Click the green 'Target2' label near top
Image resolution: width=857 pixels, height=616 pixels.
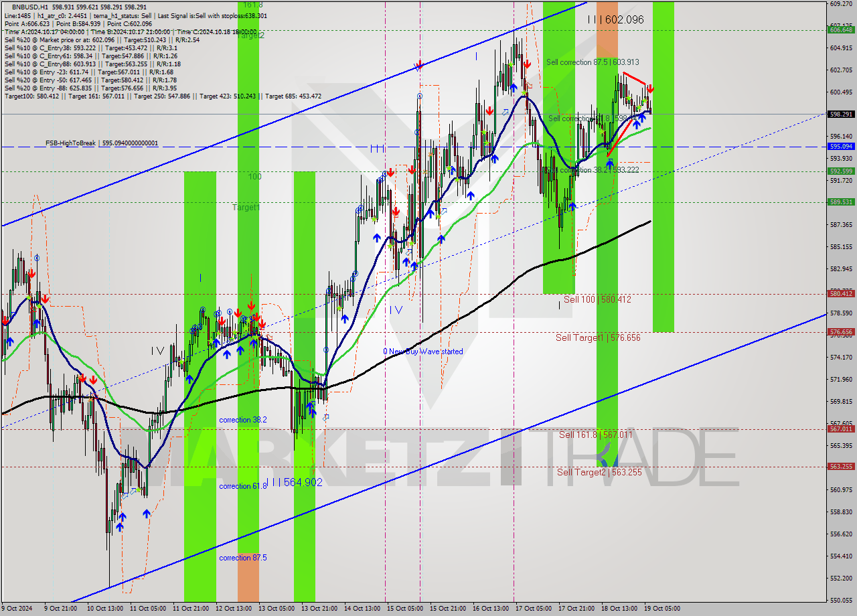tap(251, 35)
